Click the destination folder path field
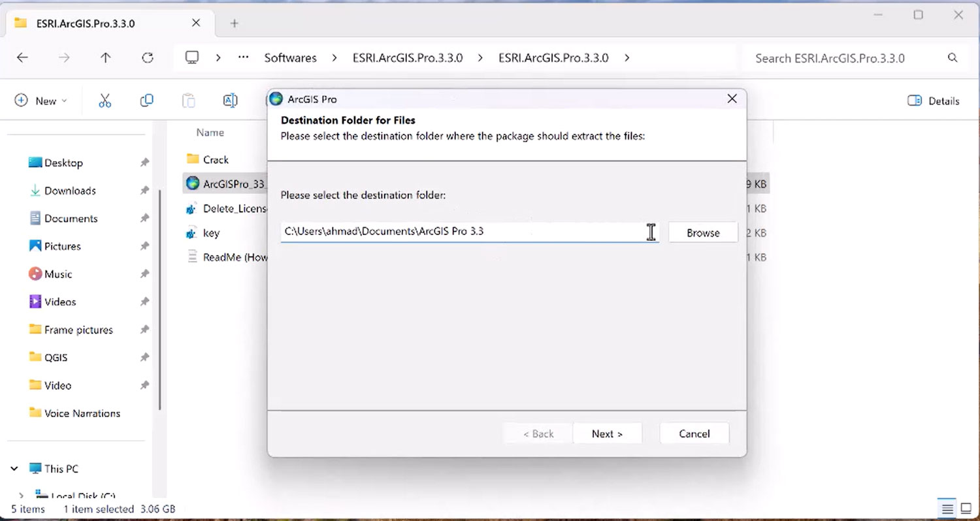 [x=464, y=232]
